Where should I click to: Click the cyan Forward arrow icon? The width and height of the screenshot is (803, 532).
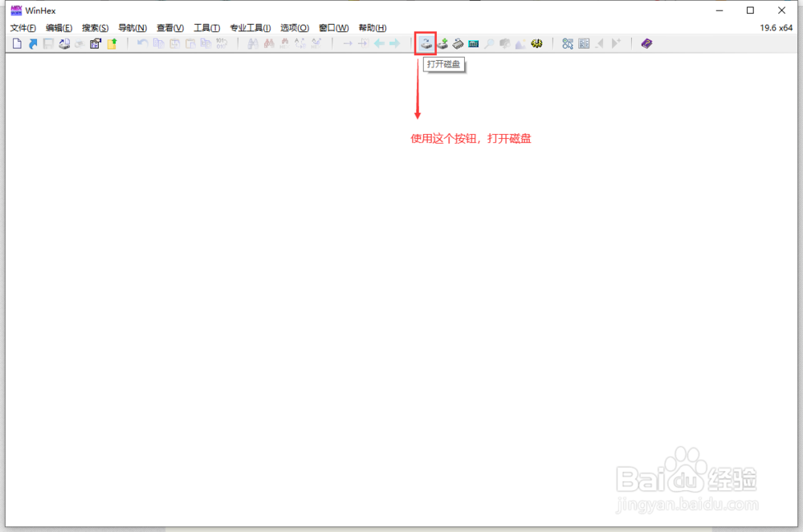[395, 44]
